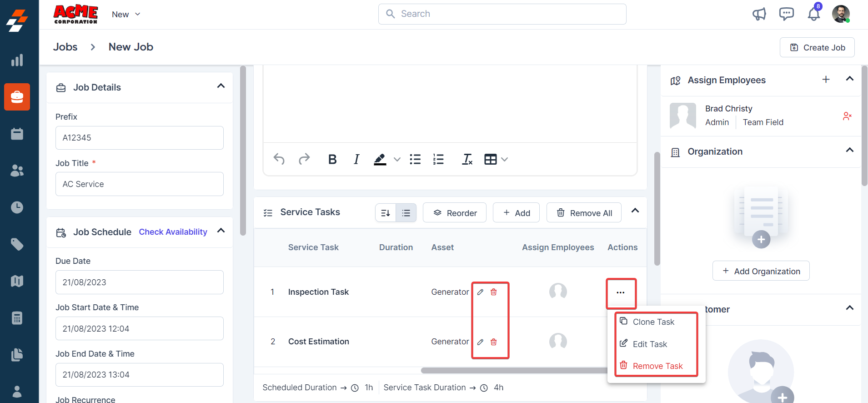Redo the editor change
868x403 pixels.
(304, 159)
